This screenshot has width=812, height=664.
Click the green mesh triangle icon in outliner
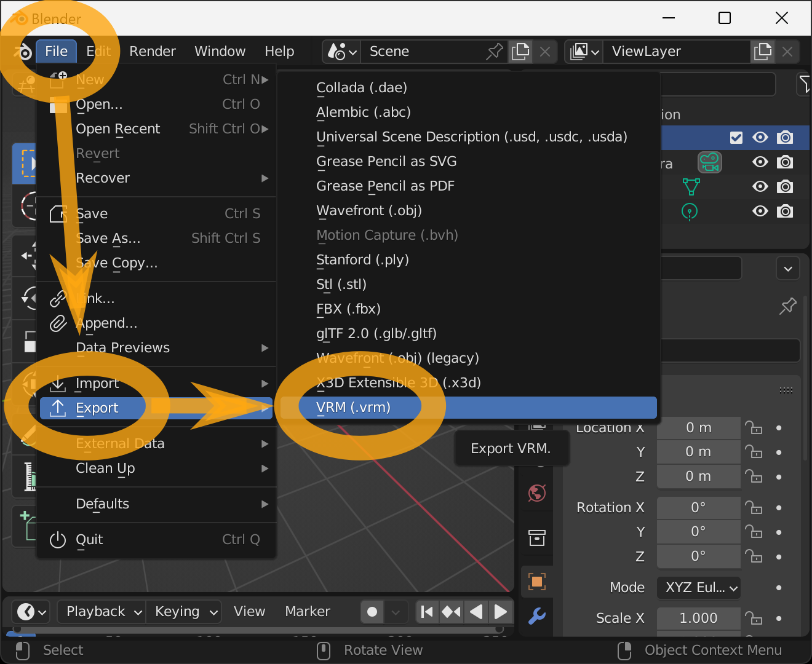click(x=691, y=186)
